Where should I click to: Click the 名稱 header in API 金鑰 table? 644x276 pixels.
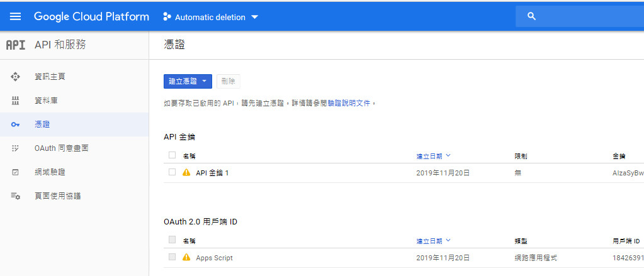(x=189, y=157)
